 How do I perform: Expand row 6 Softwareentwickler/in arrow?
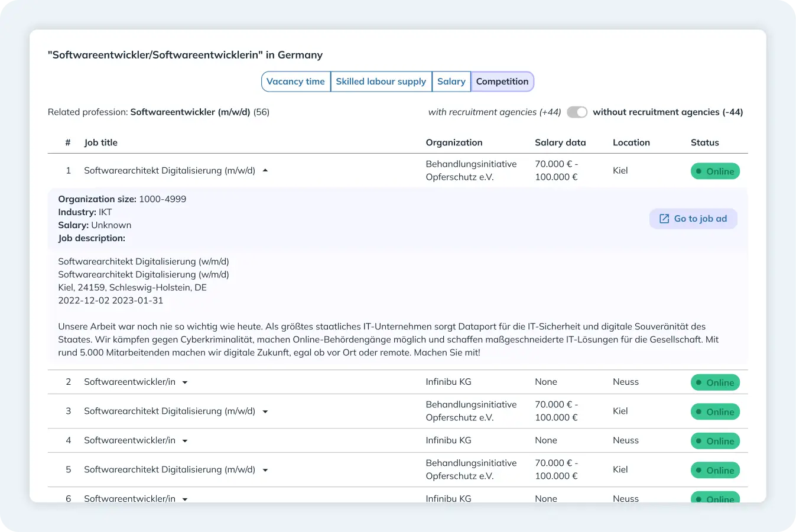point(185,499)
